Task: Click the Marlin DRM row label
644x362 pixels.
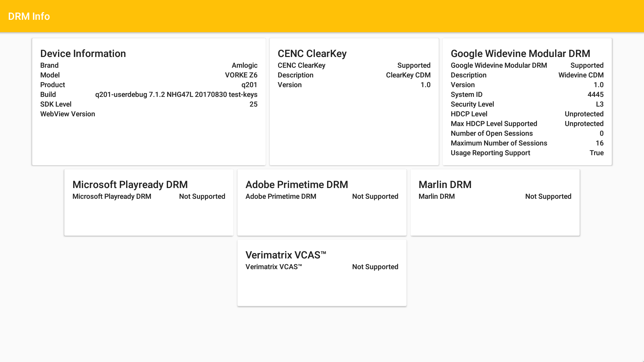Action: pos(437,196)
